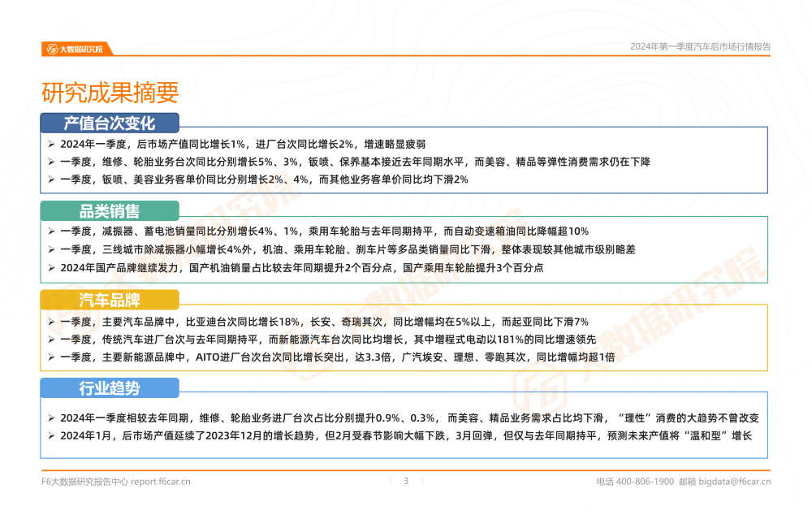Click the arrow bullet before 减振器、蓄电池销量 line

51,232
